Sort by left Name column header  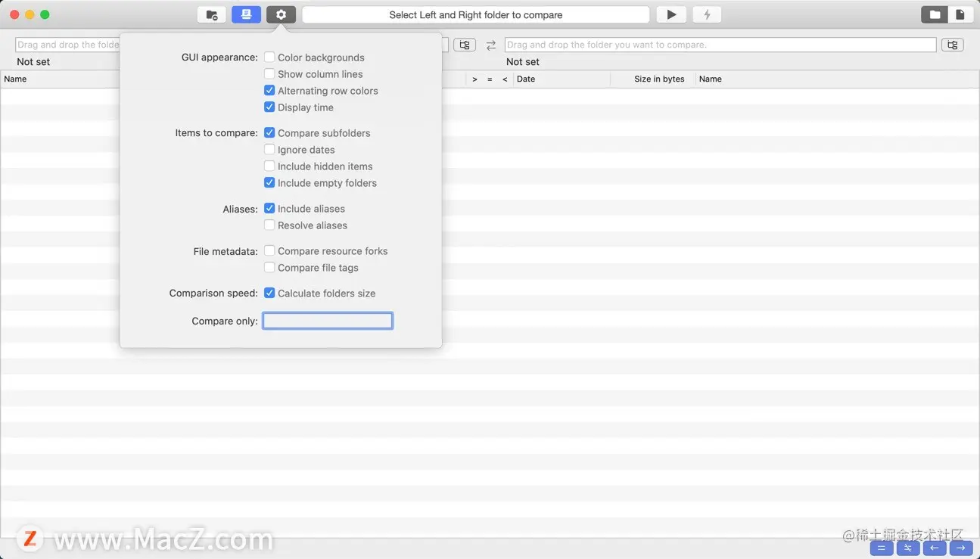[x=61, y=79]
